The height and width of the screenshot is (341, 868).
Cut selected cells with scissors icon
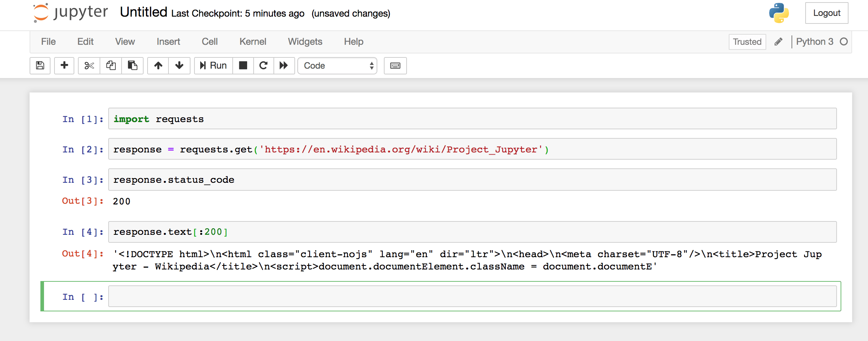point(89,65)
